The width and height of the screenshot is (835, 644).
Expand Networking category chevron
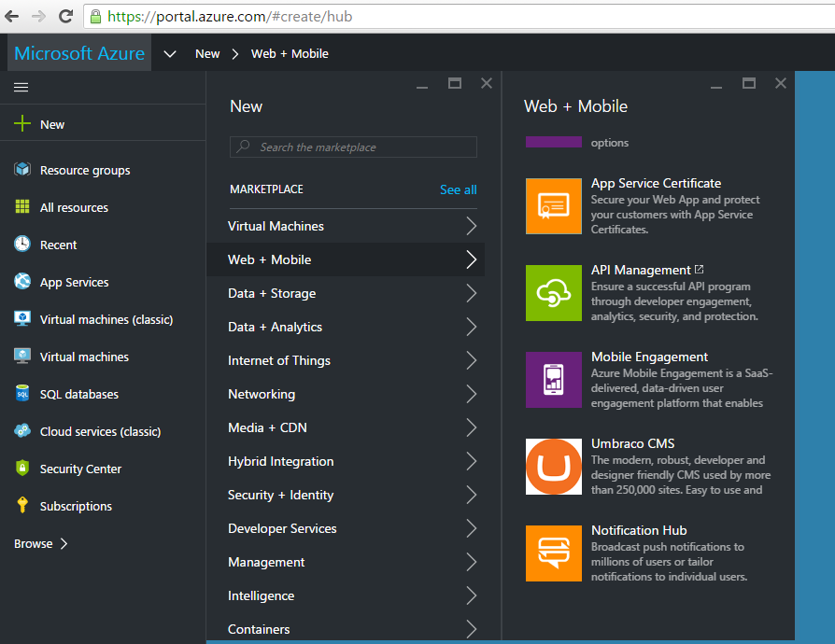click(x=472, y=394)
